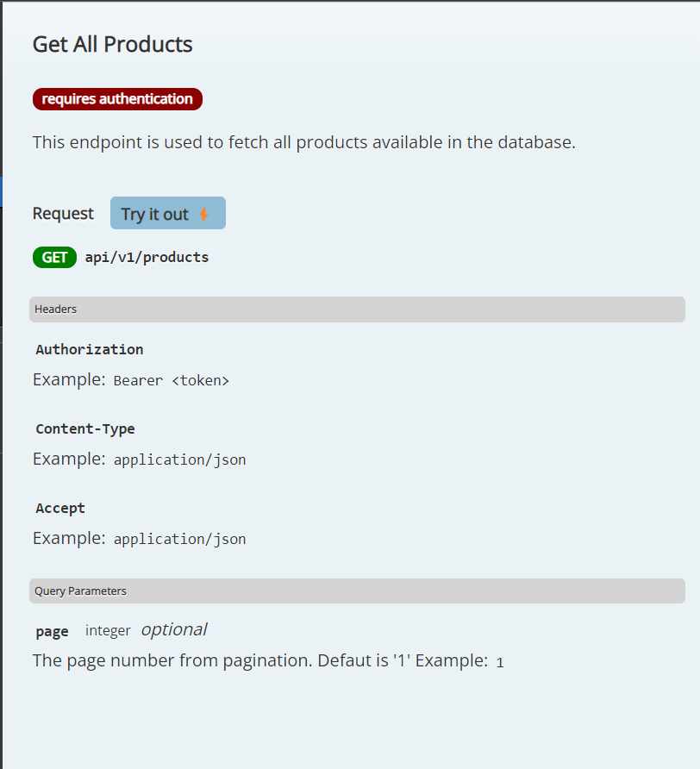
Task: Select the 'Bearer <token>' example code
Action: click(x=171, y=380)
